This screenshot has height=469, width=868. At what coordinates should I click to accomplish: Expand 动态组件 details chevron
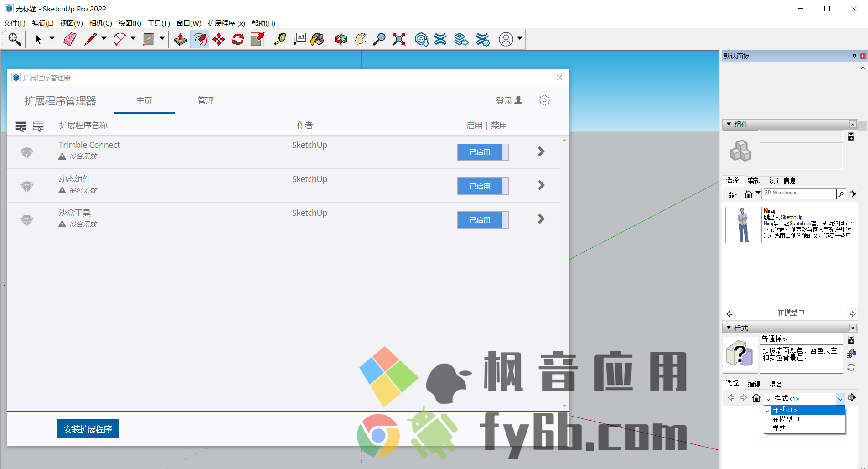[x=541, y=185]
